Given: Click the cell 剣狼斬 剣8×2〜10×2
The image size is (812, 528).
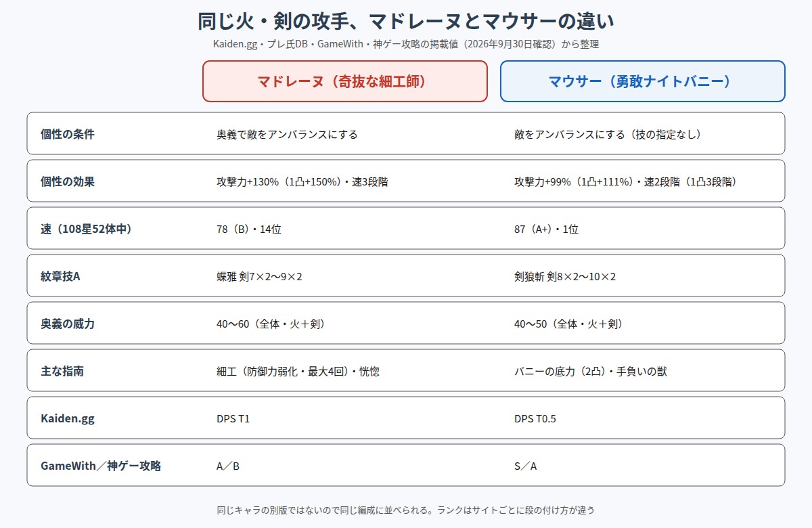Looking at the screenshot, I should (565, 276).
